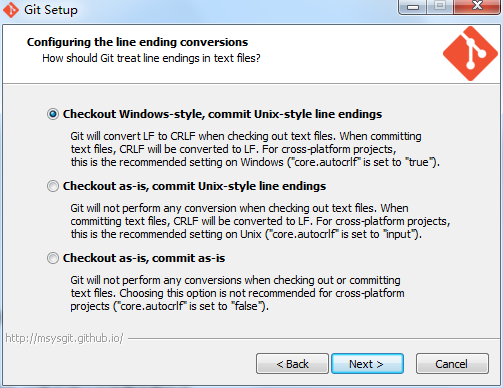Click the description mentioning core.autocrlf set to input
Viewport: 503px width, 388px height.
(260, 221)
